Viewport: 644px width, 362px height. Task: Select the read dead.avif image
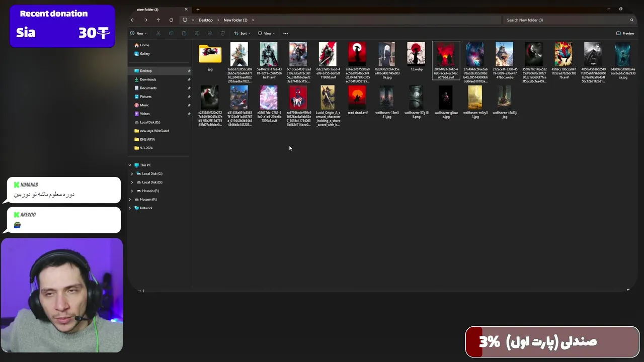pyautogui.click(x=357, y=101)
